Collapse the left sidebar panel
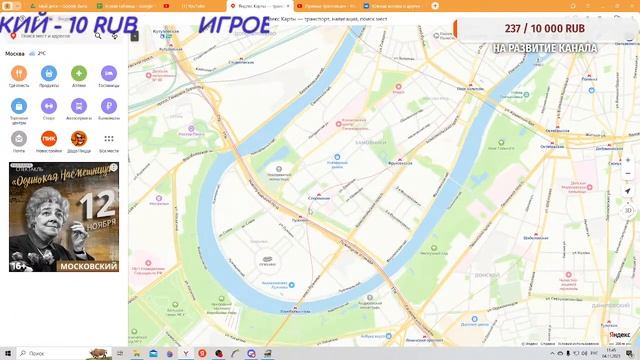The width and height of the screenshot is (640, 360). pyautogui.click(x=134, y=36)
